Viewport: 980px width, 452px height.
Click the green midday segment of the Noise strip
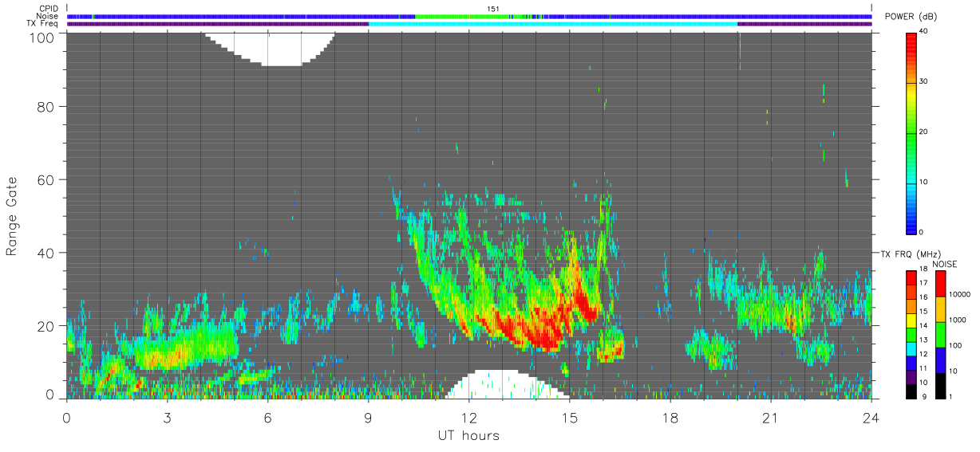463,16
